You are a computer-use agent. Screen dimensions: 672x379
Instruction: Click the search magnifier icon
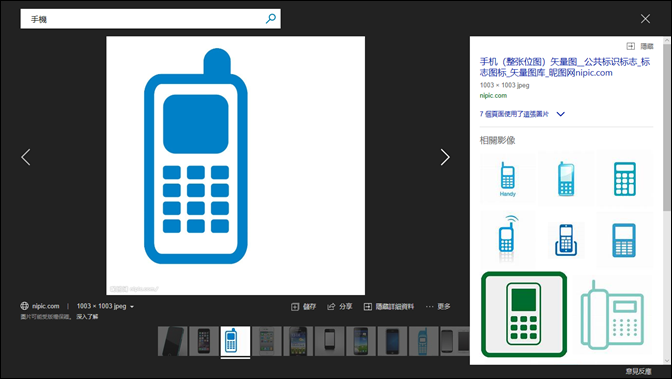[x=271, y=19]
